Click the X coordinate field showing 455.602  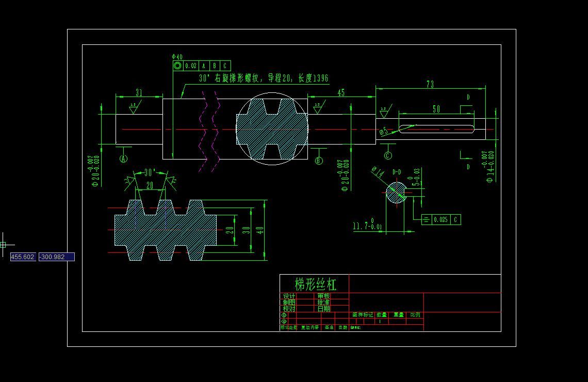23,257
